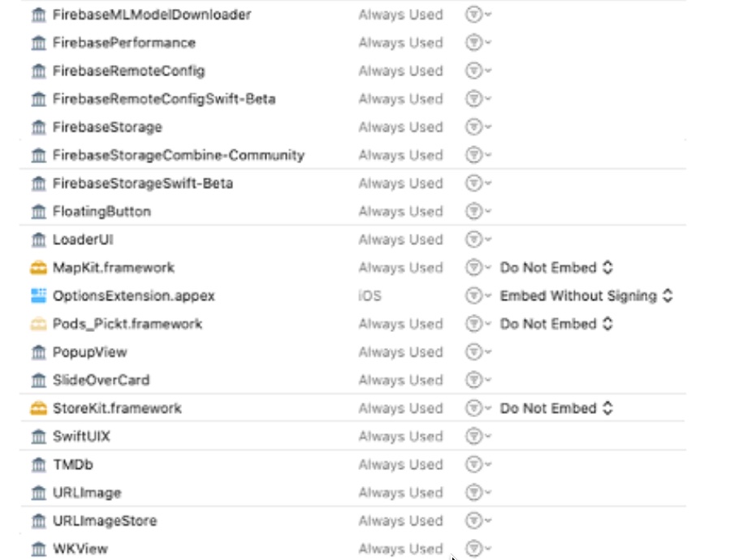Click the WKView library icon
Viewport: 739px width, 560px height.
coord(38,549)
